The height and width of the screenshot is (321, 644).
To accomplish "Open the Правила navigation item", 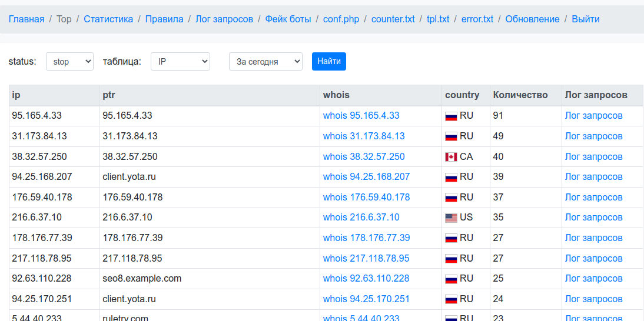I will click(x=164, y=19).
